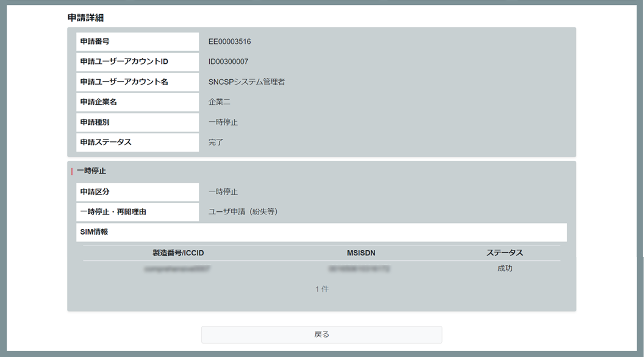The image size is (644, 357).
Task: Click 成功 status cell
Action: click(505, 269)
